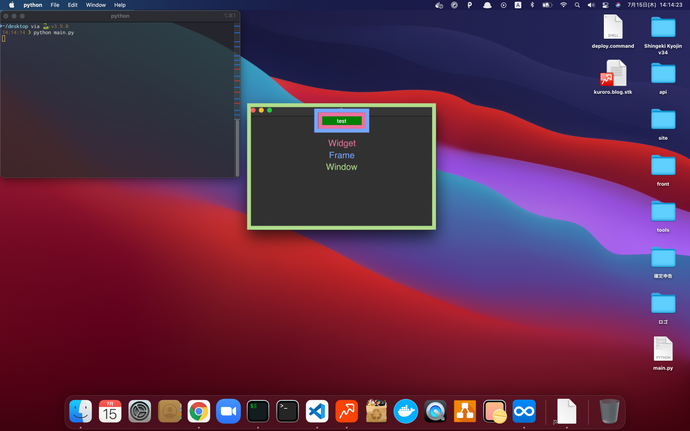Image resolution: width=690 pixels, height=431 pixels.
Task: Open the pill icon app in the Dock
Action: click(x=495, y=411)
